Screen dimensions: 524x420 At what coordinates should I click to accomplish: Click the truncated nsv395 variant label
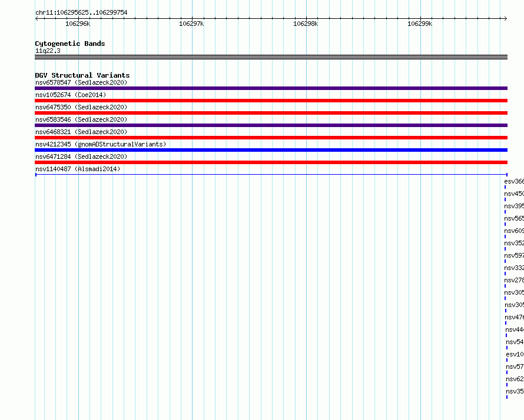click(514, 206)
